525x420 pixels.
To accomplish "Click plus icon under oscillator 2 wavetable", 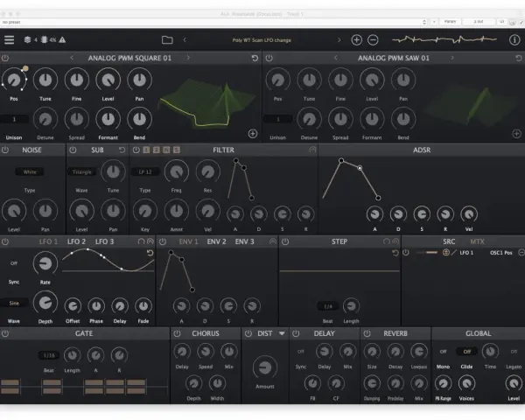I will (516, 134).
